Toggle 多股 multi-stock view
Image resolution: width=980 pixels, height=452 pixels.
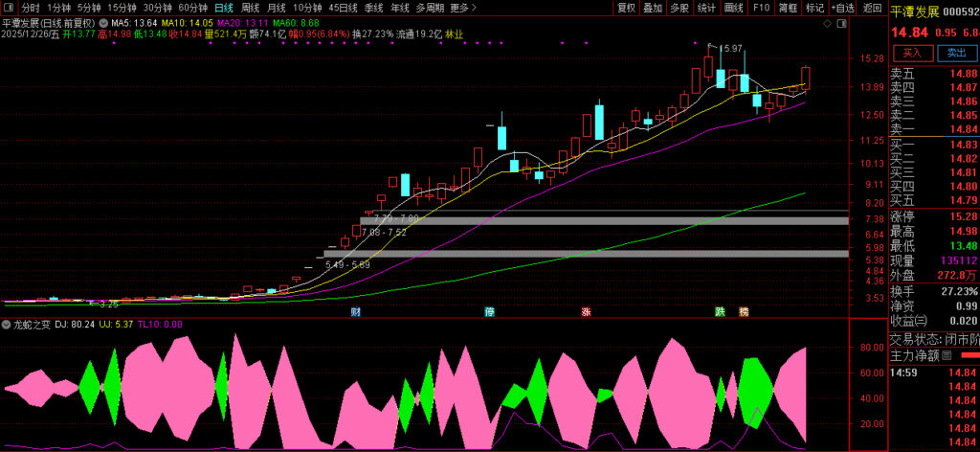[679, 8]
